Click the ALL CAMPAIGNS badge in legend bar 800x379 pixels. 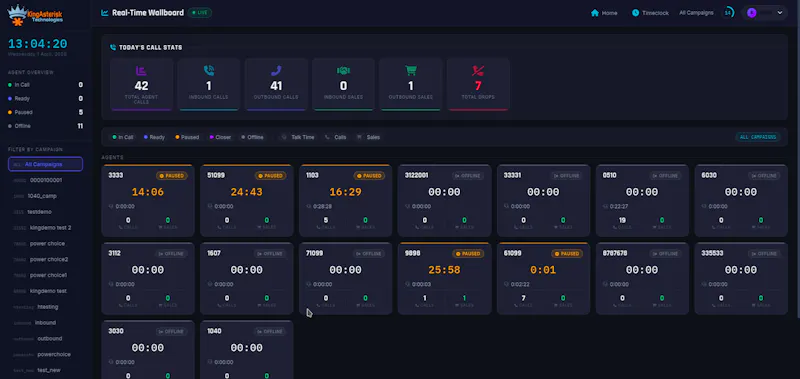758,137
